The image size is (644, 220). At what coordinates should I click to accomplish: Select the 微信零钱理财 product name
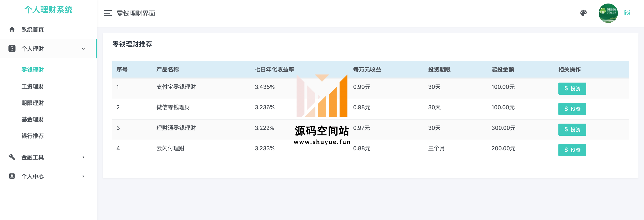tap(173, 107)
